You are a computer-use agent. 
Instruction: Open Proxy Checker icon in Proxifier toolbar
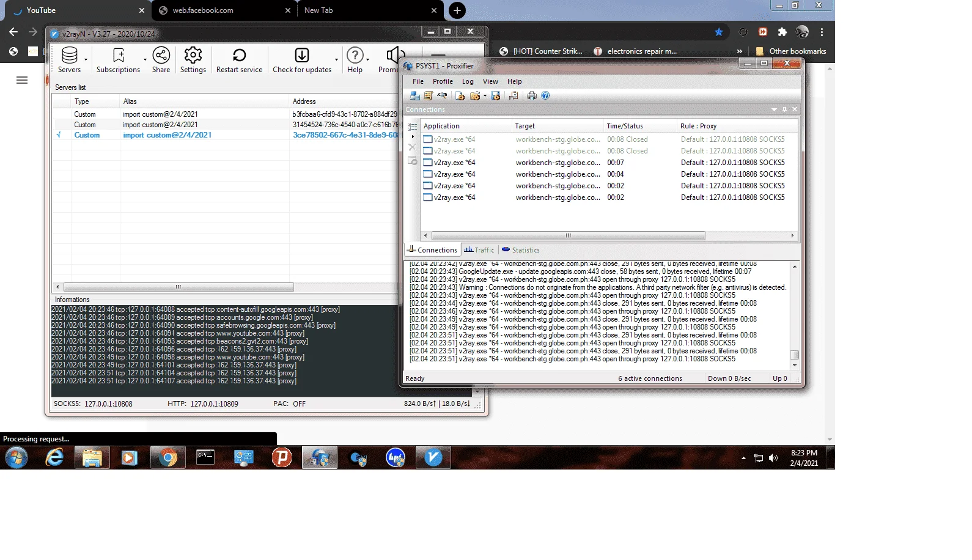pos(514,96)
